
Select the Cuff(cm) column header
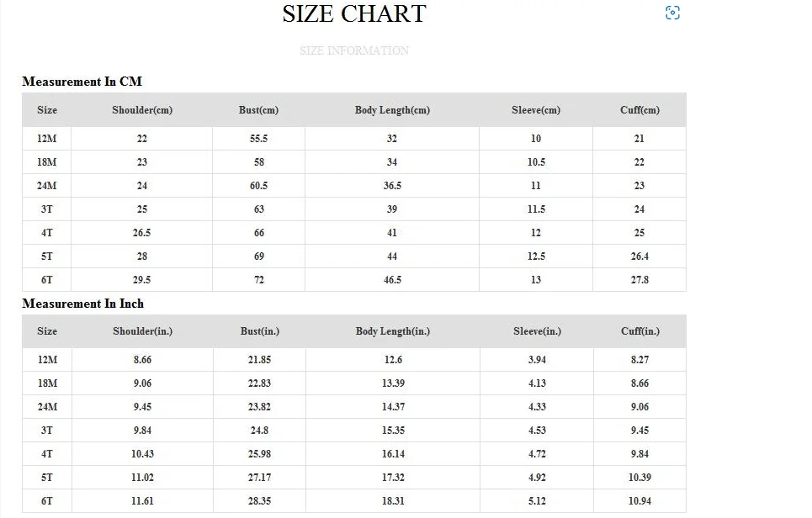click(640, 110)
